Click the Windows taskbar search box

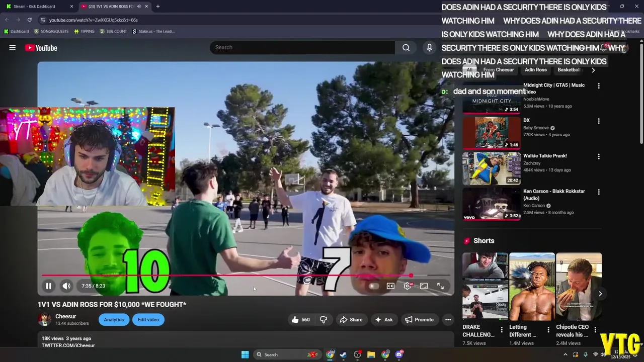click(x=287, y=354)
